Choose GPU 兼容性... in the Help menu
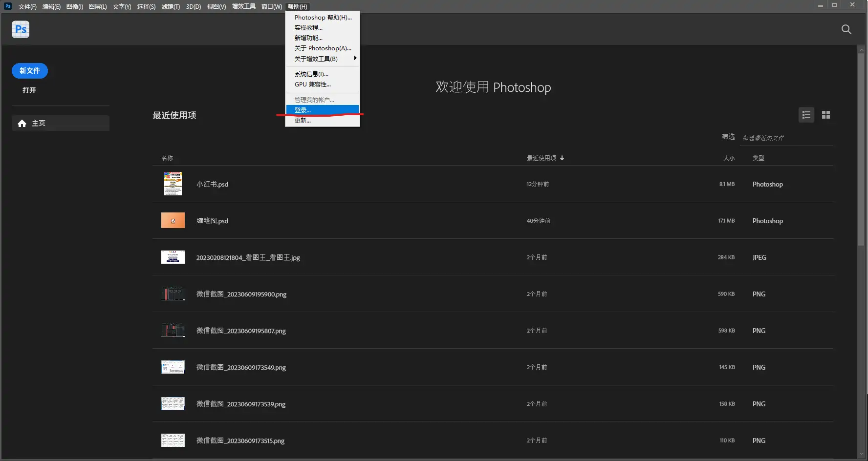This screenshot has height=461, width=868. click(x=313, y=84)
